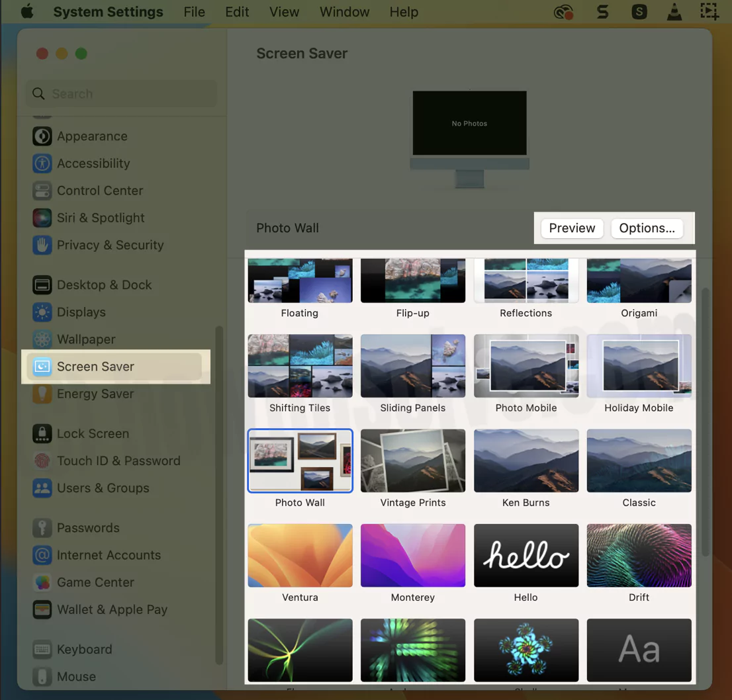Select the Mouse settings icon
This screenshot has width=732, height=700.
coord(42,677)
